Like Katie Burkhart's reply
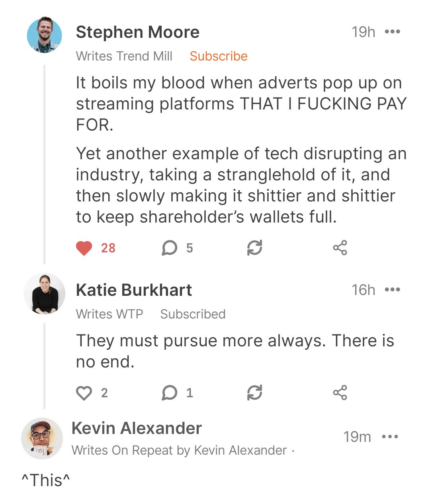 coord(84,393)
